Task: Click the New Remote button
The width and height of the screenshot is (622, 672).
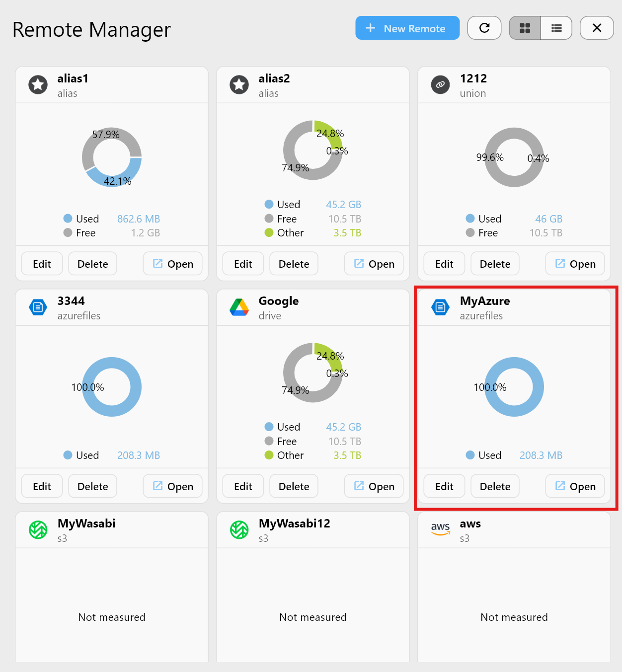Action: point(407,28)
